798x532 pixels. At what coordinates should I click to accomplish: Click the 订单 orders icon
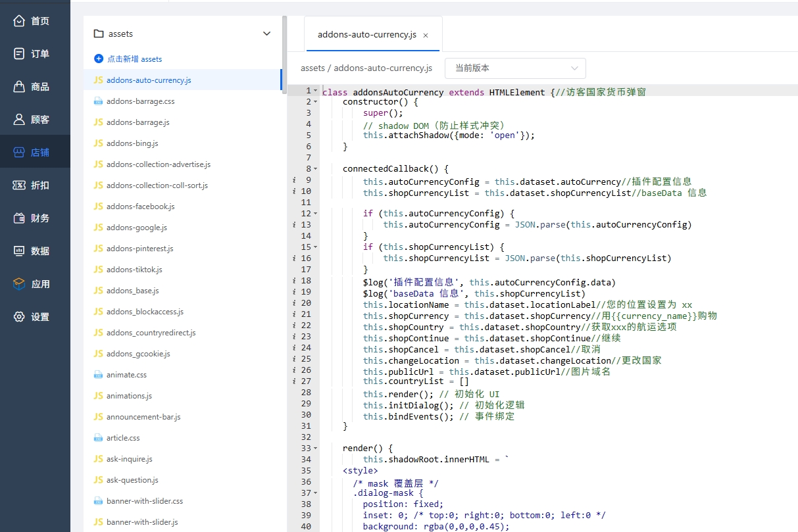(20, 54)
